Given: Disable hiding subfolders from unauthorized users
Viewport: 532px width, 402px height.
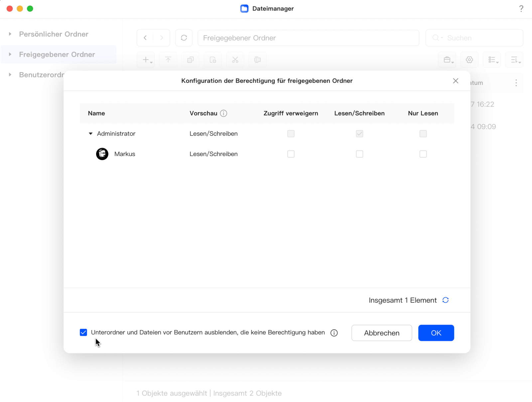Looking at the screenshot, I should [83, 332].
